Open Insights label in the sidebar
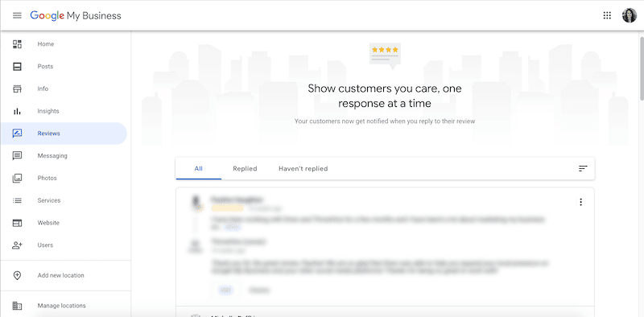Screen dimensions: 644x317 pos(48,111)
